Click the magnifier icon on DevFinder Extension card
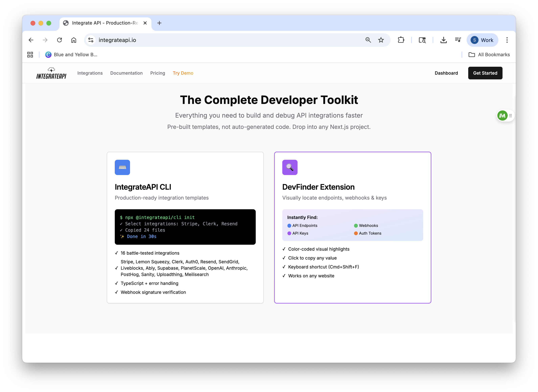Screen dimensions: 538x392 (x=290, y=167)
